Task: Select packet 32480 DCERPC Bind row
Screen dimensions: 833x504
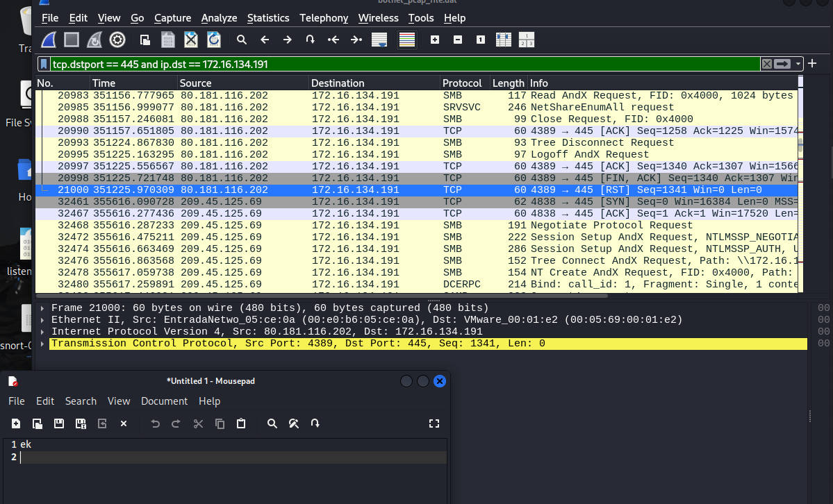Action: pos(417,284)
